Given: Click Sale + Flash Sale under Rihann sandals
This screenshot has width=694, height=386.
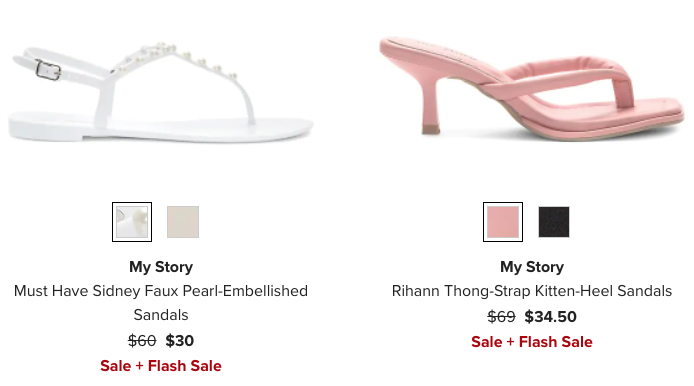Looking at the screenshot, I should coord(532,342).
